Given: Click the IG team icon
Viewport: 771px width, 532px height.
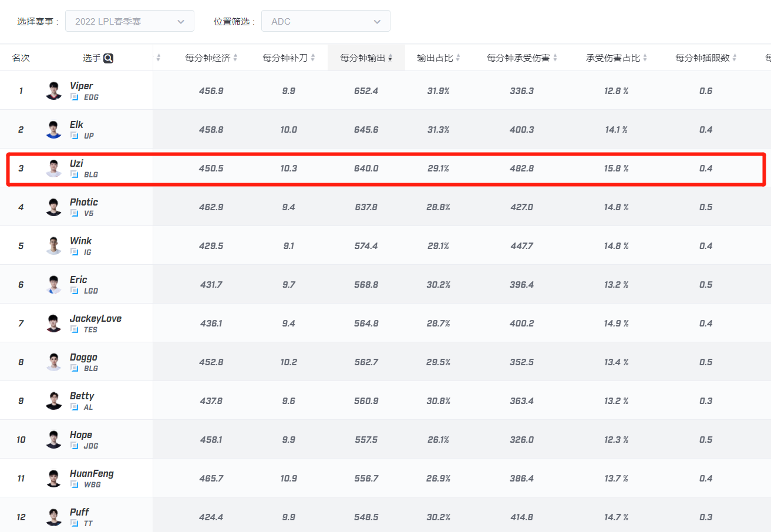Looking at the screenshot, I should 75,252.
